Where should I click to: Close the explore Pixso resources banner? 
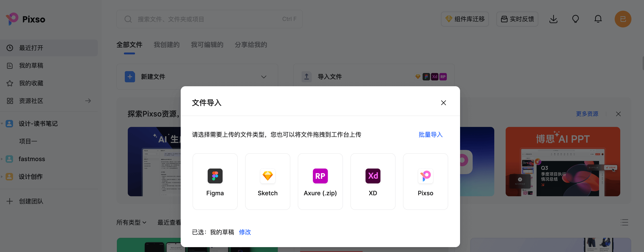[618, 114]
